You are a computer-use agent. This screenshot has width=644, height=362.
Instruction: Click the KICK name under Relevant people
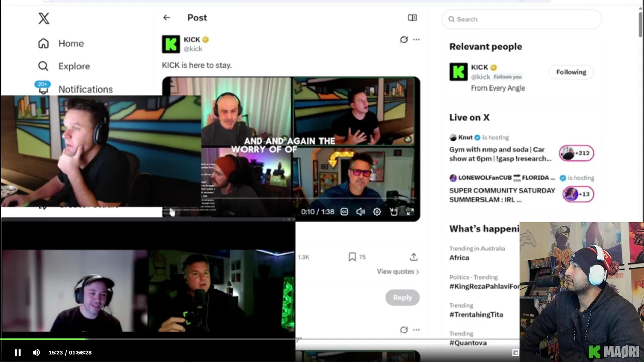coord(479,67)
